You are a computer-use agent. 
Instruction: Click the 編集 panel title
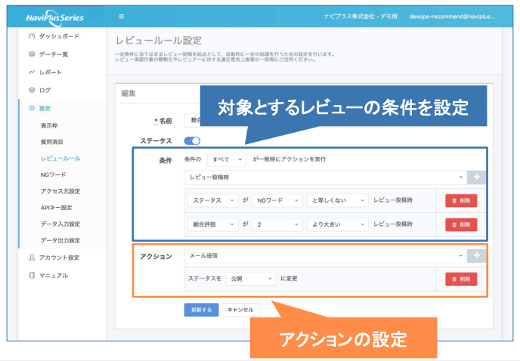(128, 93)
